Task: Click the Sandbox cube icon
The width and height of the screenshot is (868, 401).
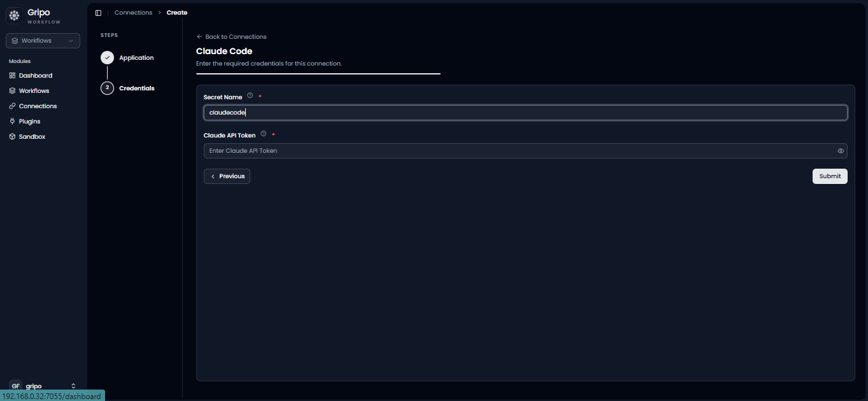Action: point(12,137)
